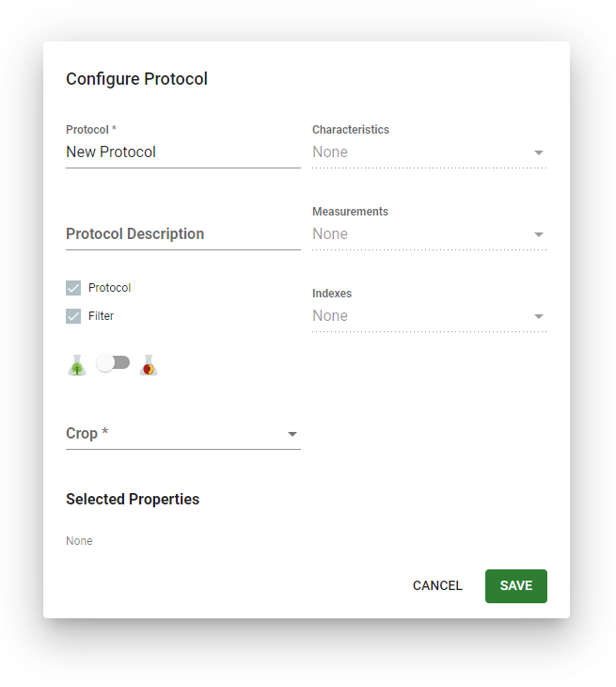Click the Crop dropdown arrow
Viewport: 616px width, 687px height.
pyautogui.click(x=292, y=434)
